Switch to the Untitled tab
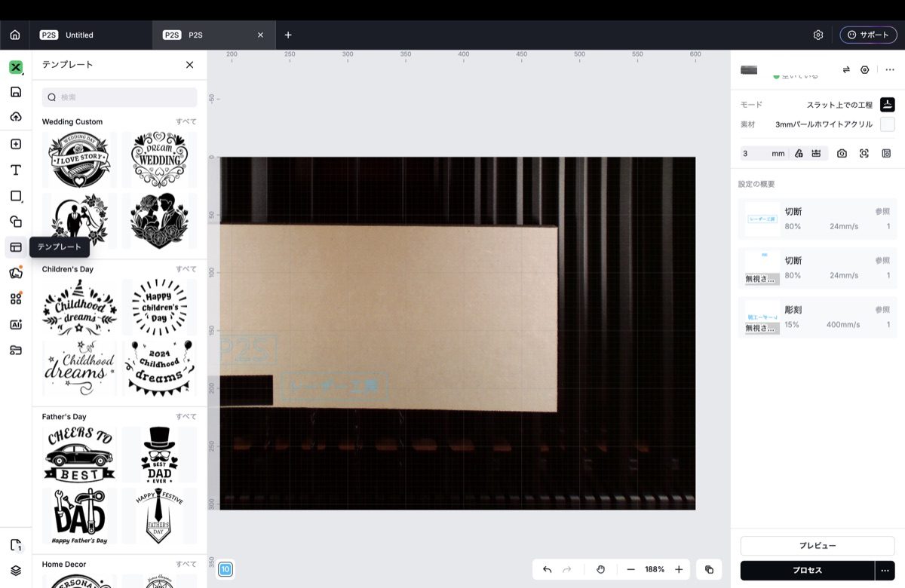905x588 pixels. [91, 35]
